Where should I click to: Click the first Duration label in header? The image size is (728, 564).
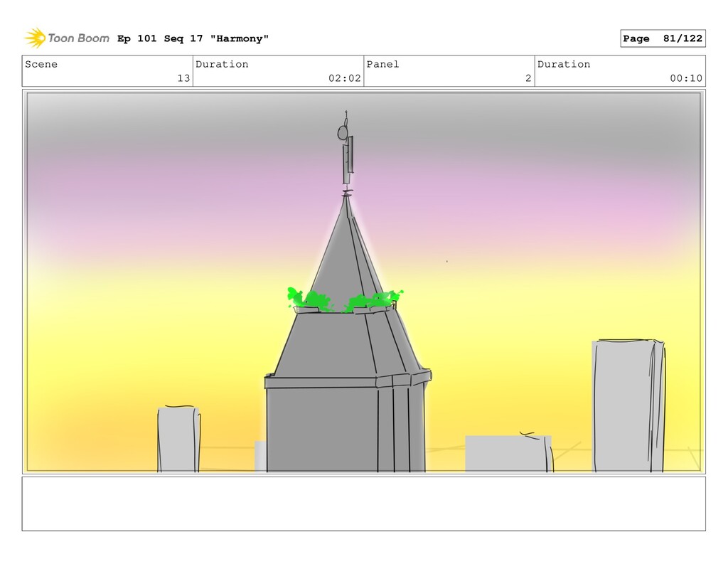tap(222, 64)
